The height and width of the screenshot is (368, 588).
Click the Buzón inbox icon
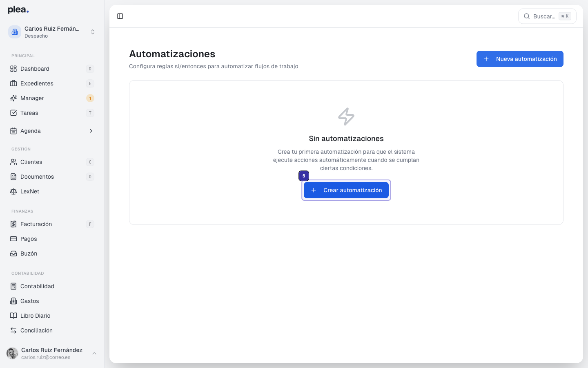(13, 254)
